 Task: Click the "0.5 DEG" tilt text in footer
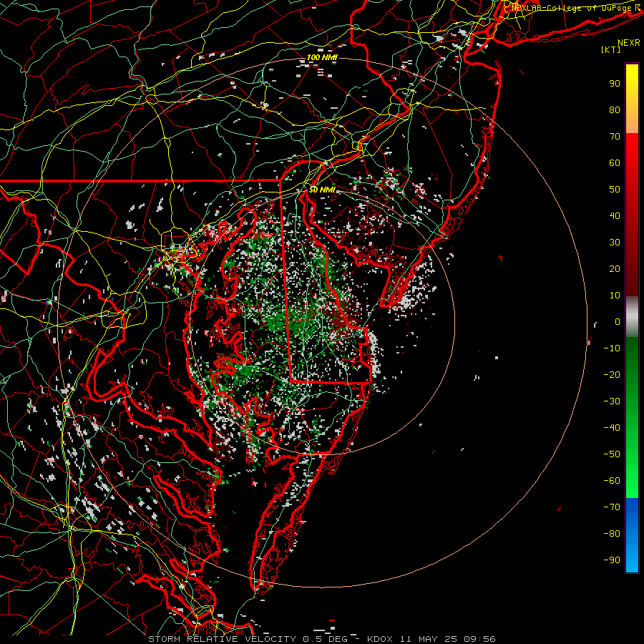click(x=326, y=639)
